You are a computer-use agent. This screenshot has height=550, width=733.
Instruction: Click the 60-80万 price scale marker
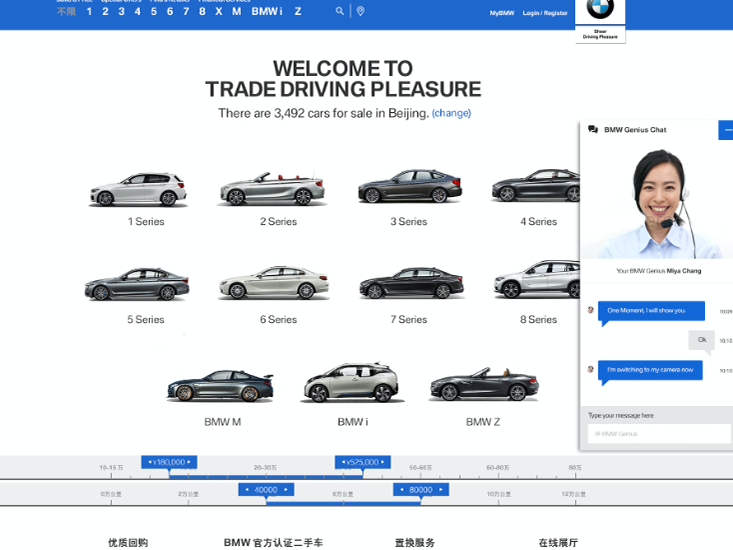coord(498,467)
